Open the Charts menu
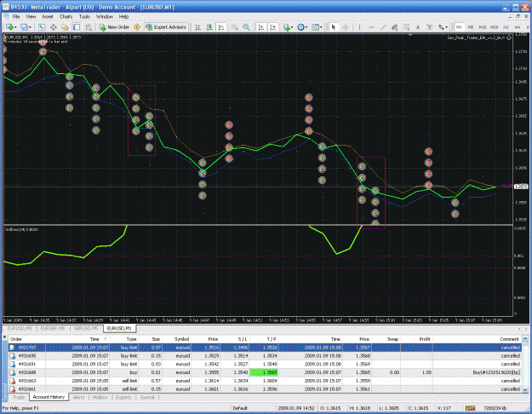This screenshot has height=414, width=532. 66,16
